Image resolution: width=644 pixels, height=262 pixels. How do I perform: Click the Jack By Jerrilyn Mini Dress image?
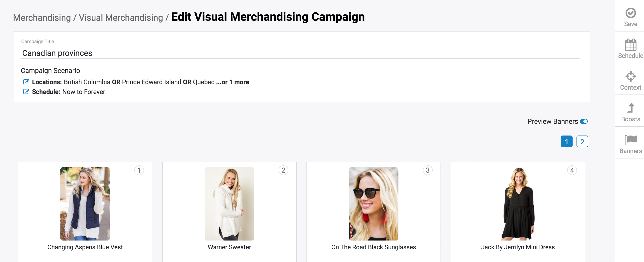518,204
